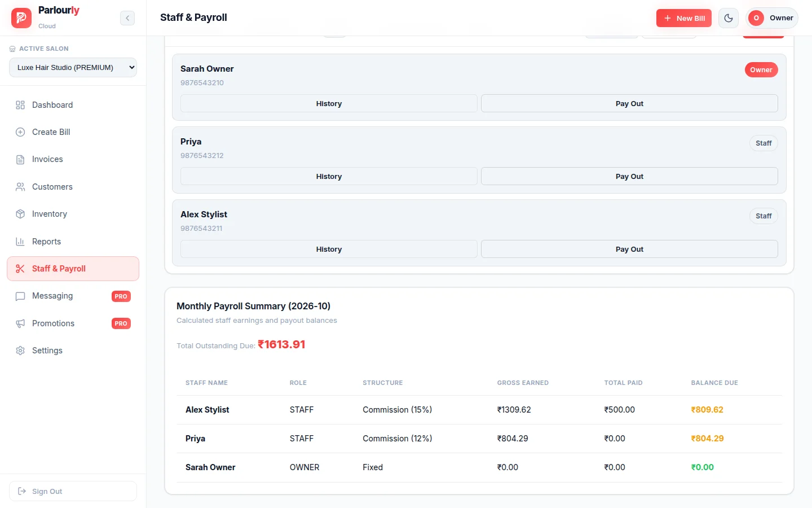Image resolution: width=812 pixels, height=508 pixels.
Task: Click the Staff badge on Priya's card
Action: coord(764,143)
